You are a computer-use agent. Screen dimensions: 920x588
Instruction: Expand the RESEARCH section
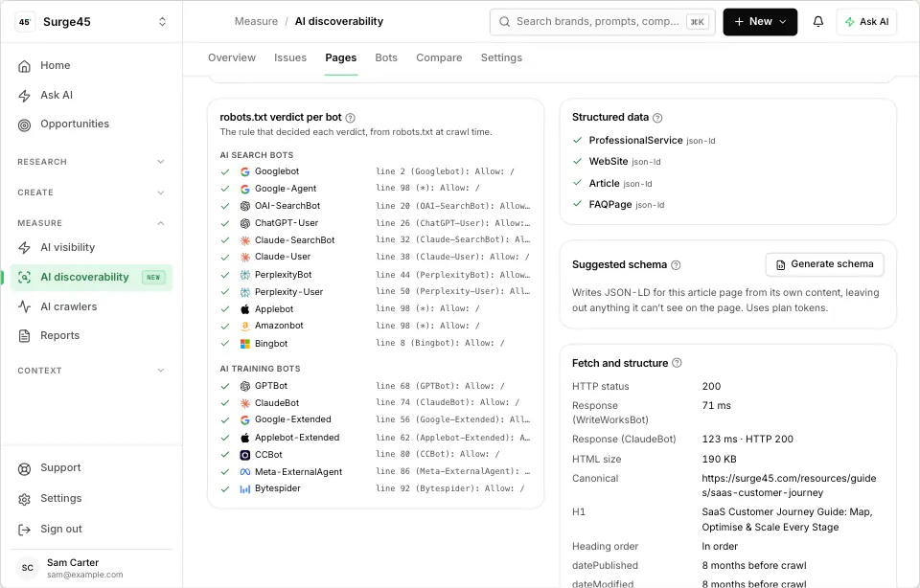click(x=91, y=162)
